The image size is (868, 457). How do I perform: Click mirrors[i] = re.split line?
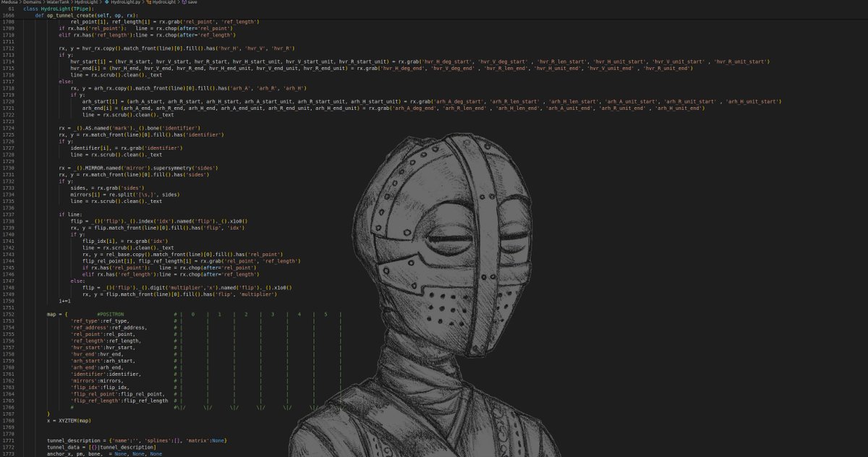point(125,195)
